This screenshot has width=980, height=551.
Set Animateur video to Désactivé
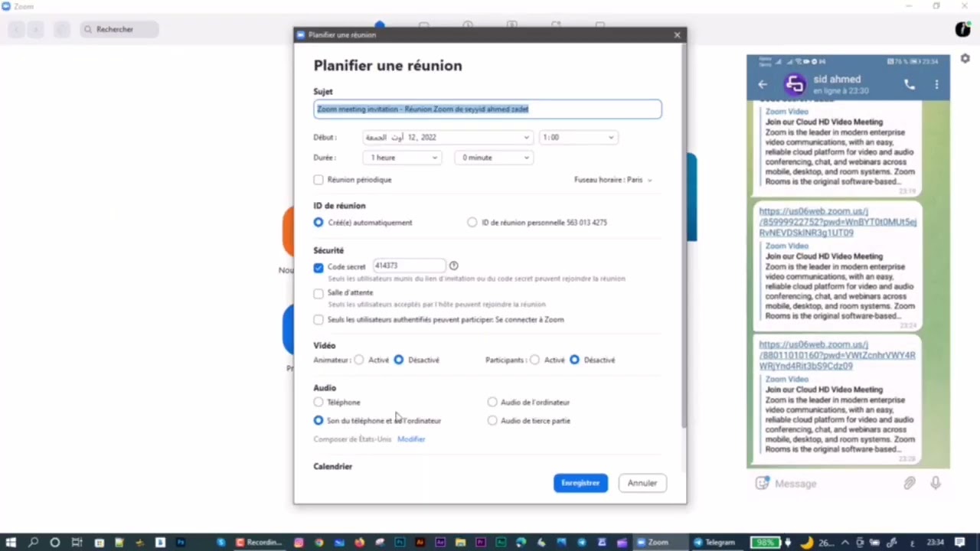399,360
